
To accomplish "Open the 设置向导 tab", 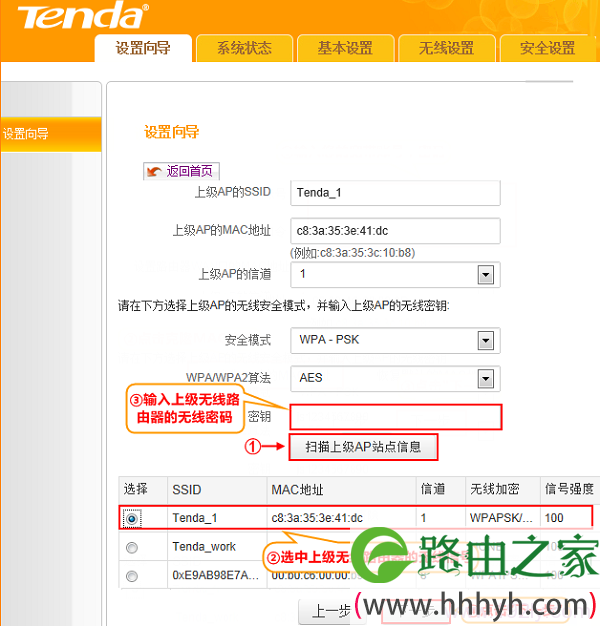I will point(143,48).
